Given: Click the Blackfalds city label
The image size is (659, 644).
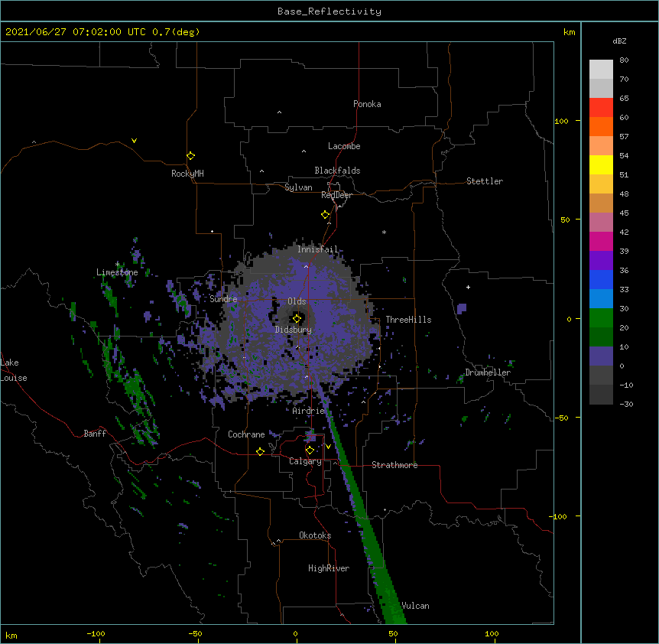Looking at the screenshot, I should [x=337, y=171].
